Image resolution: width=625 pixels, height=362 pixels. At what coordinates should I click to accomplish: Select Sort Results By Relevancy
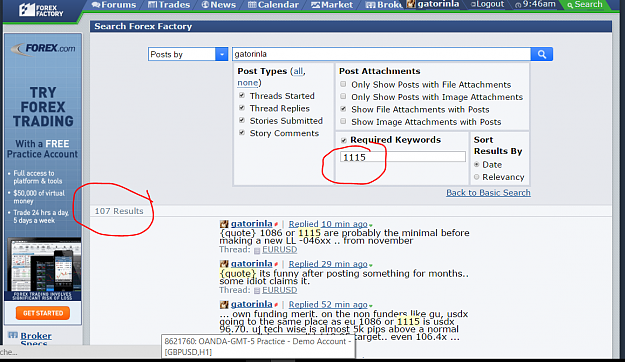click(x=477, y=177)
